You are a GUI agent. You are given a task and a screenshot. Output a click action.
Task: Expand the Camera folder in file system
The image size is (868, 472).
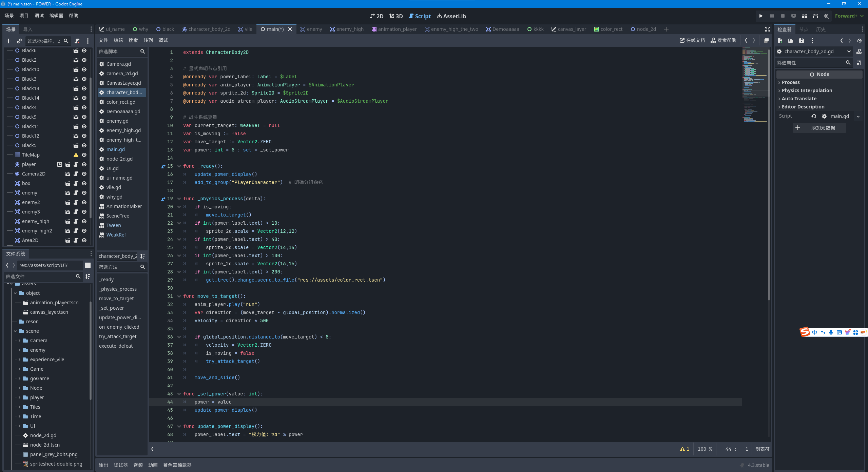click(x=19, y=341)
